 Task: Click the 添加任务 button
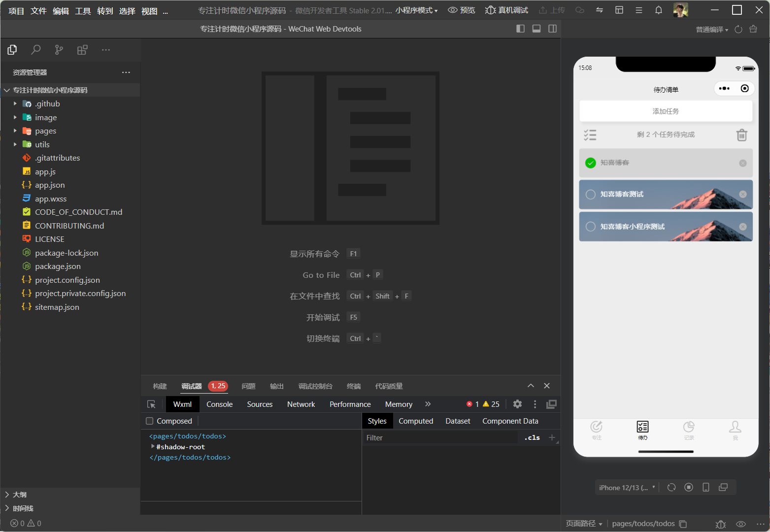[x=666, y=111]
